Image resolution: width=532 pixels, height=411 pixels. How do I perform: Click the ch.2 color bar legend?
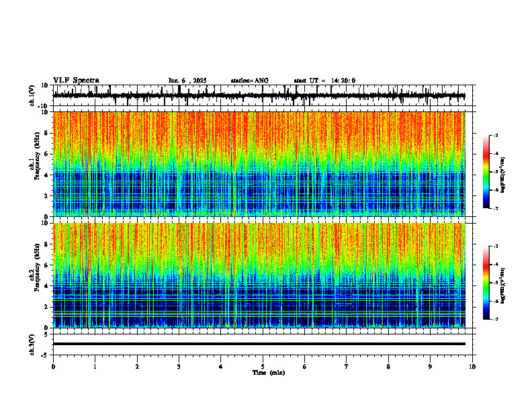point(486,283)
